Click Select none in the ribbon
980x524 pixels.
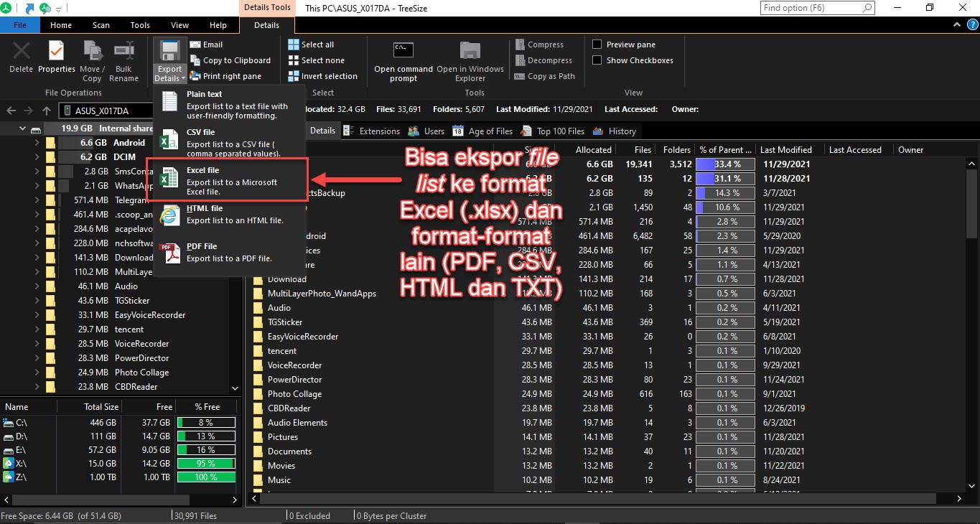(316, 60)
